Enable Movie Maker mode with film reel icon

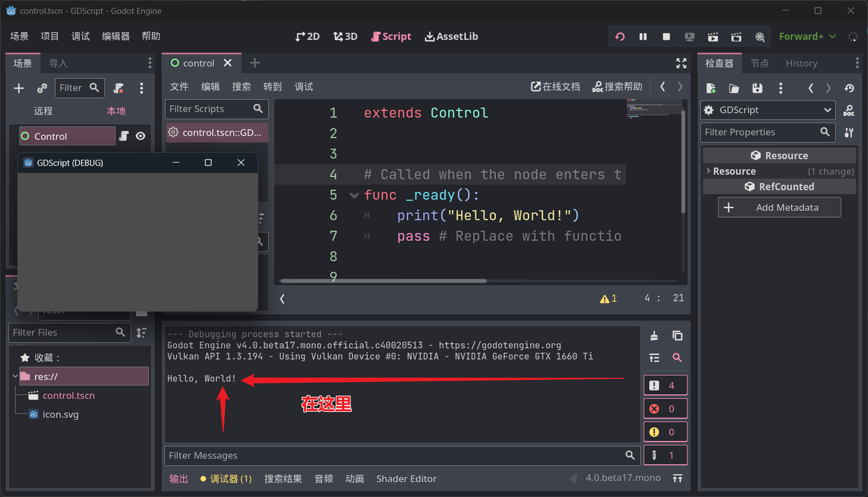coord(759,37)
